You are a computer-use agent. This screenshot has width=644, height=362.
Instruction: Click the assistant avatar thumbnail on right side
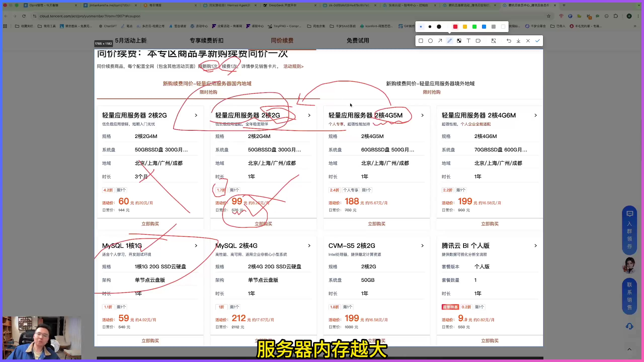pyautogui.click(x=629, y=265)
